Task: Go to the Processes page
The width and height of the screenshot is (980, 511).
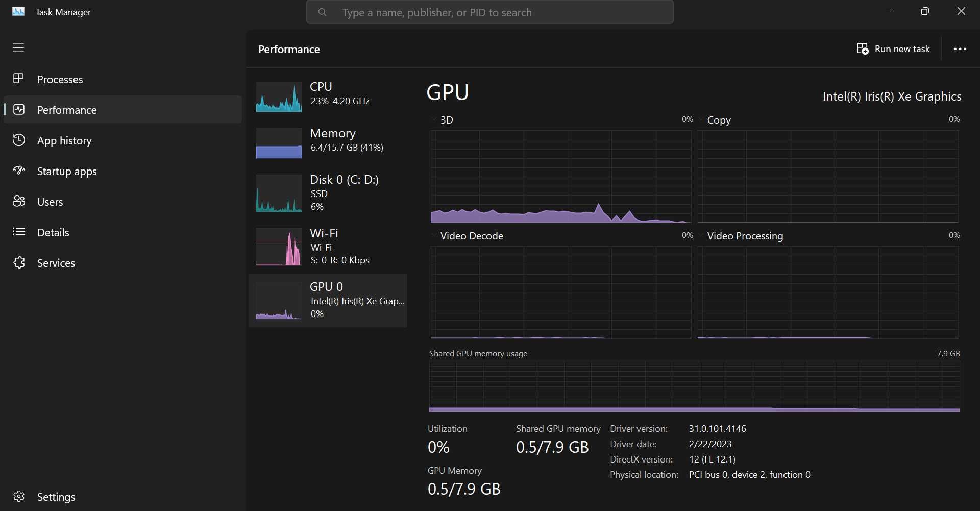Action: [122, 79]
